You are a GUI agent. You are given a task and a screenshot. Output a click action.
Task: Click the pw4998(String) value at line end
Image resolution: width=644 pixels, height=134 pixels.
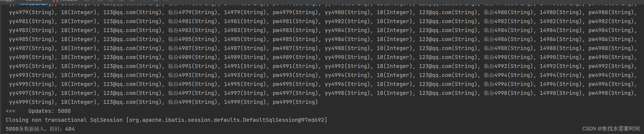(x=611, y=93)
